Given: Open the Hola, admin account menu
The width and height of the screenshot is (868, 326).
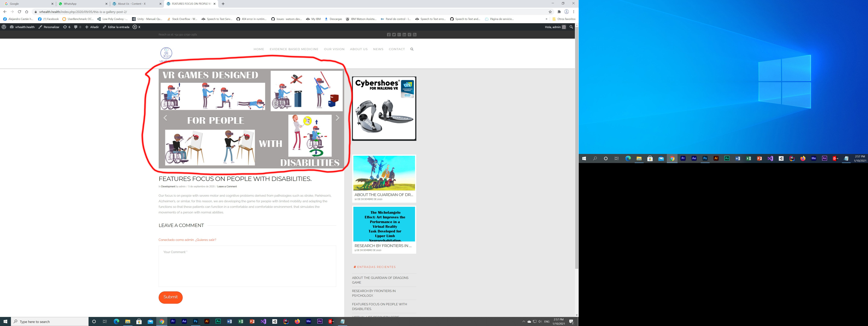Looking at the screenshot, I should point(555,27).
